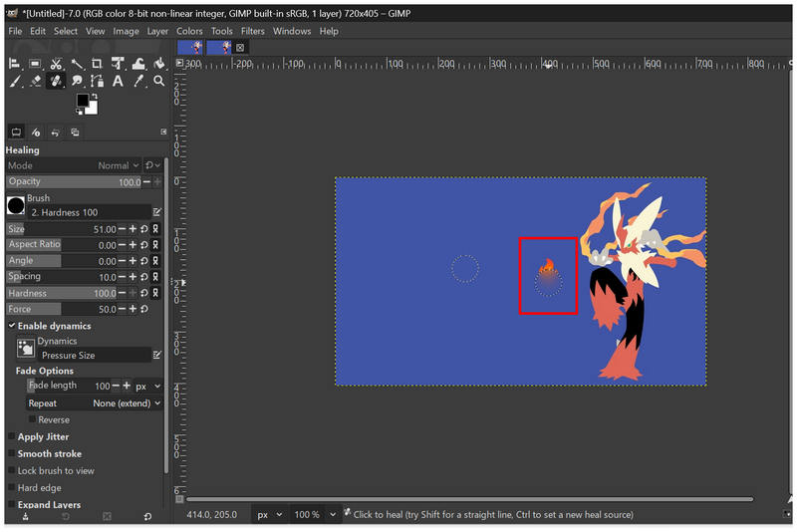Open the File menu

15,31
